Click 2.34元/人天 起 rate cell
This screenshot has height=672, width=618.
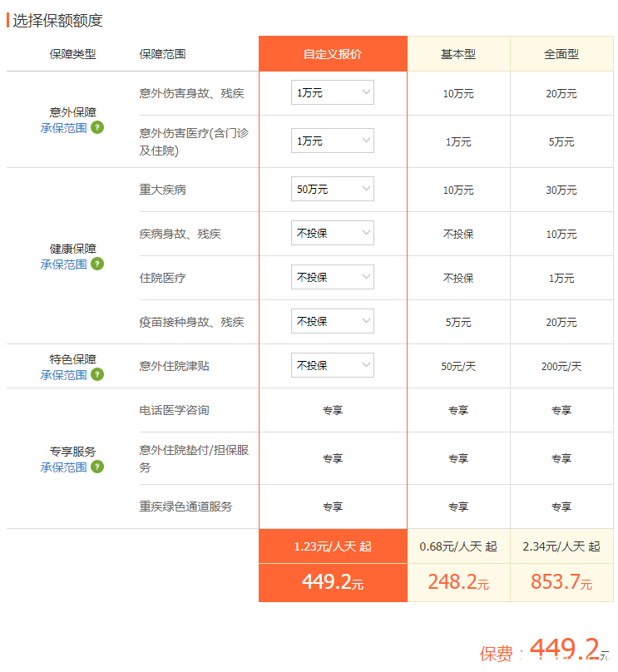click(561, 546)
